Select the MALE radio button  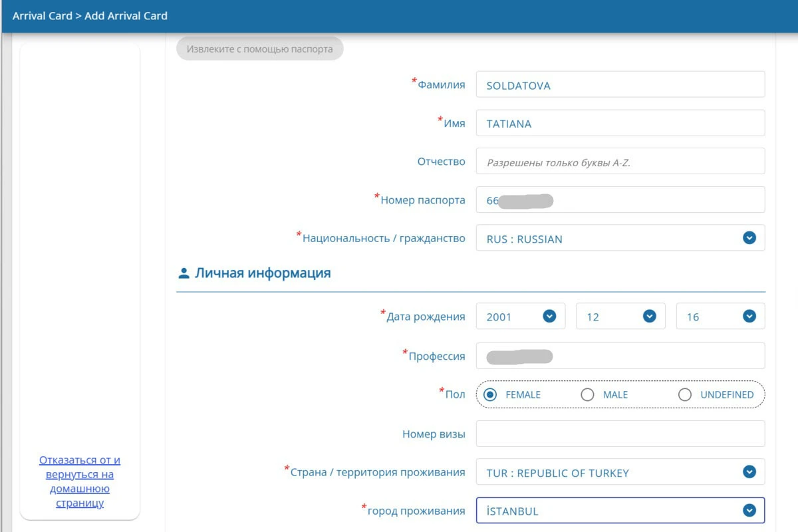[587, 394]
